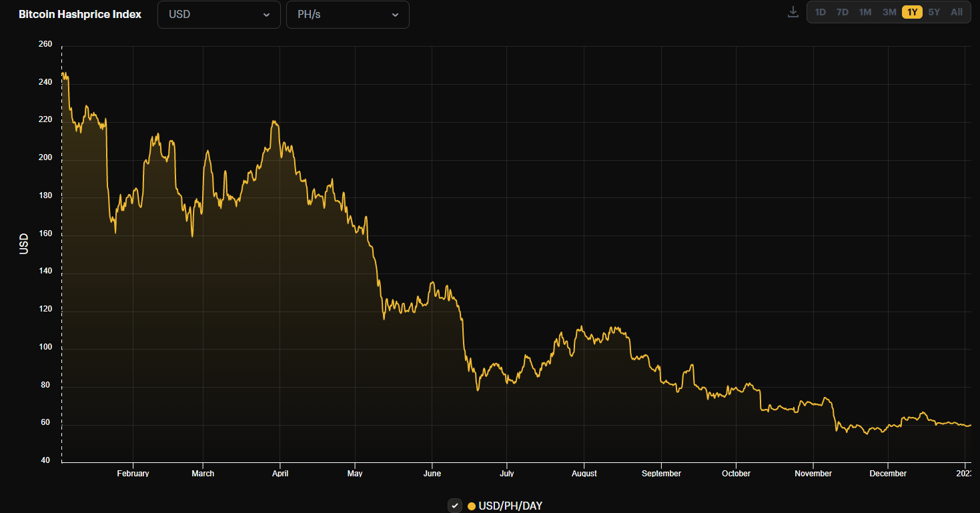Click the February x-axis label

tap(133, 474)
